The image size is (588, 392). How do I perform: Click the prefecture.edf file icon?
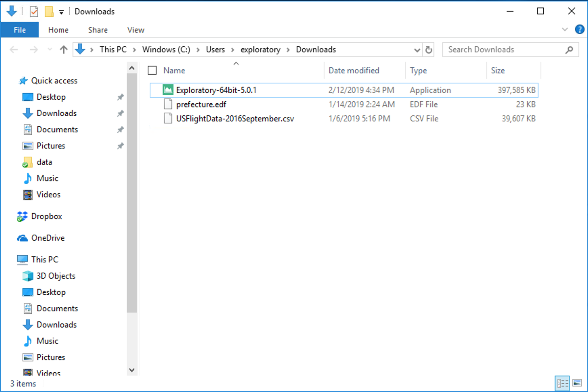click(168, 104)
